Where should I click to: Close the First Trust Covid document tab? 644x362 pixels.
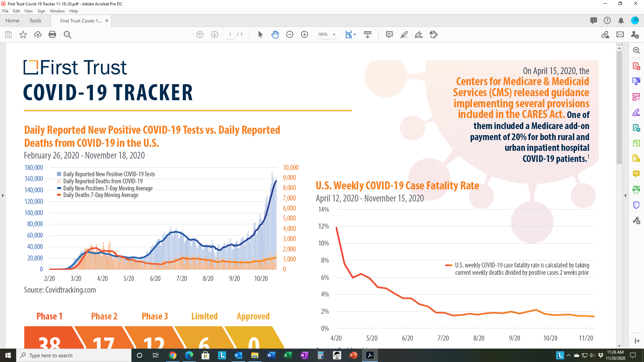(107, 21)
